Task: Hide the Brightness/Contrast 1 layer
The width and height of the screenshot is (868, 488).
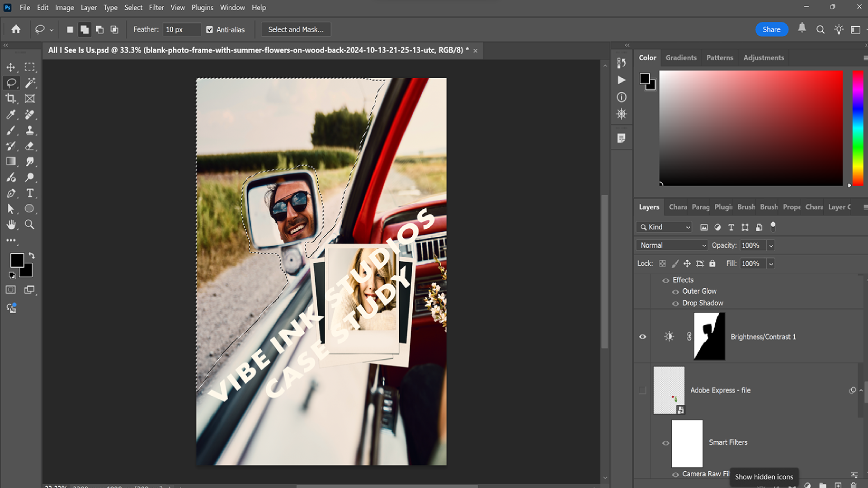Action: tap(642, 337)
